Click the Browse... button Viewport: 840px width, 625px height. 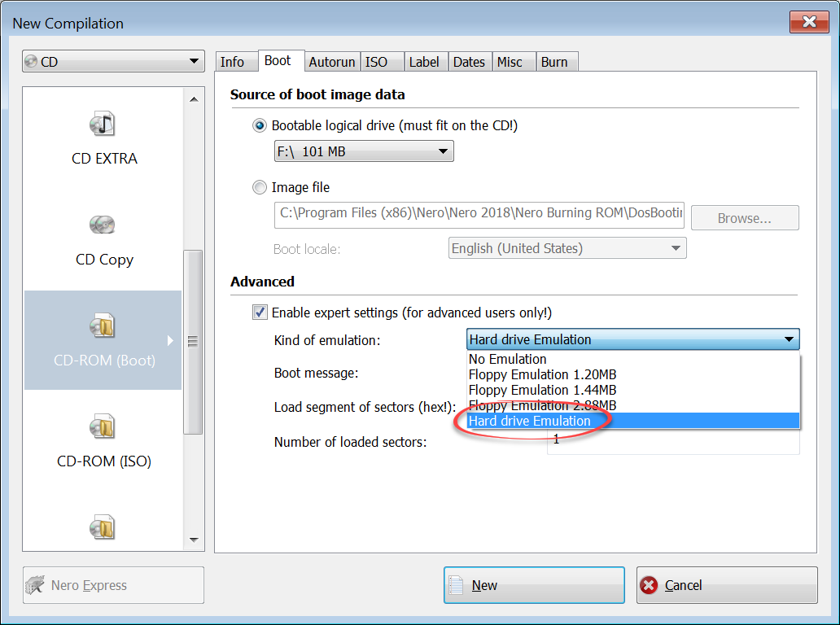(x=745, y=218)
